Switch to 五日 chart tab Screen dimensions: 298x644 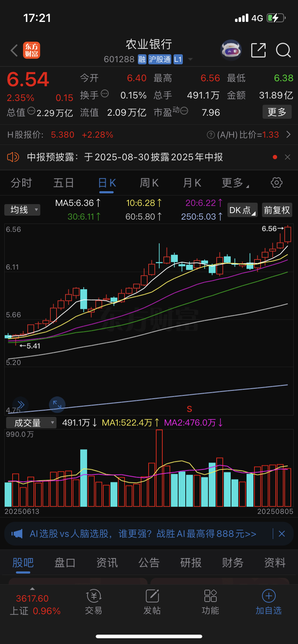(x=64, y=183)
